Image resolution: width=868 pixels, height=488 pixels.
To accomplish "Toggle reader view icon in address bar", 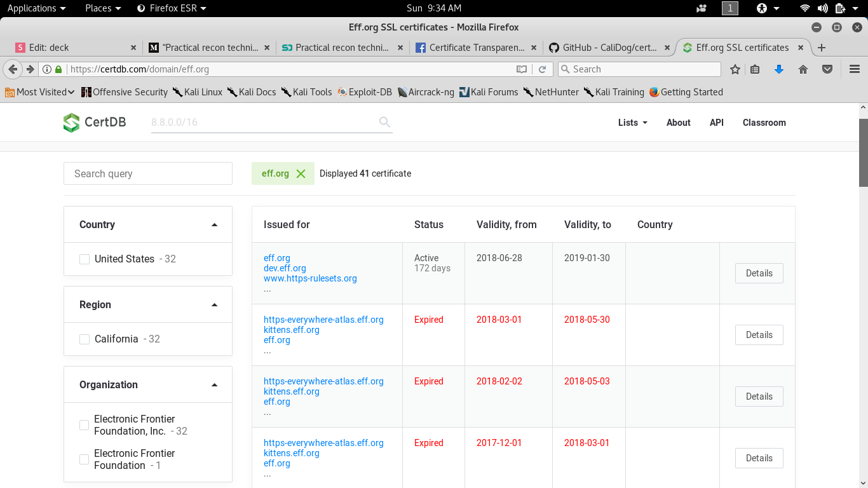I will click(521, 69).
